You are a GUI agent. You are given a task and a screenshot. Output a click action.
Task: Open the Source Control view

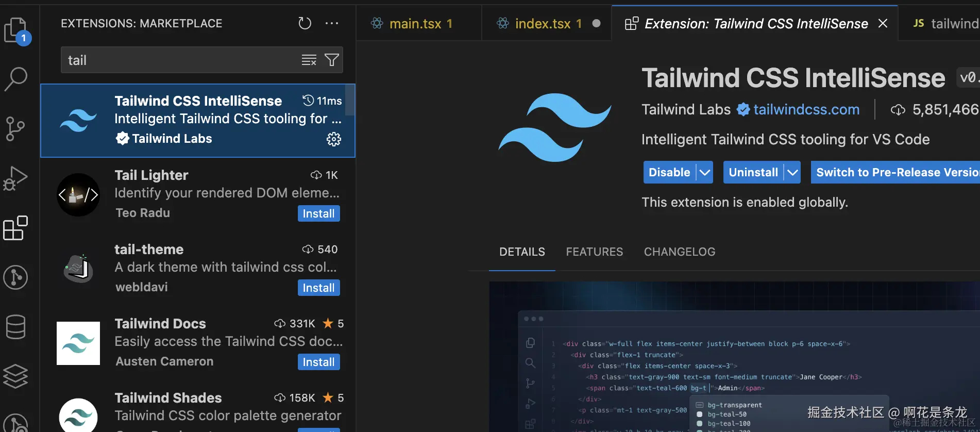[x=15, y=128]
